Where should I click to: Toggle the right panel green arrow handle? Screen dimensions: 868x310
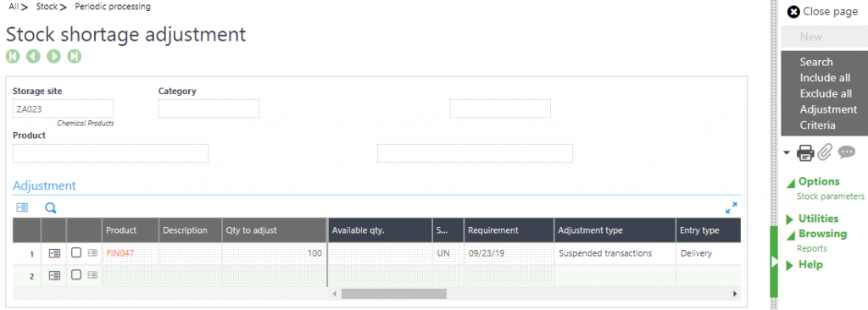[774, 261]
